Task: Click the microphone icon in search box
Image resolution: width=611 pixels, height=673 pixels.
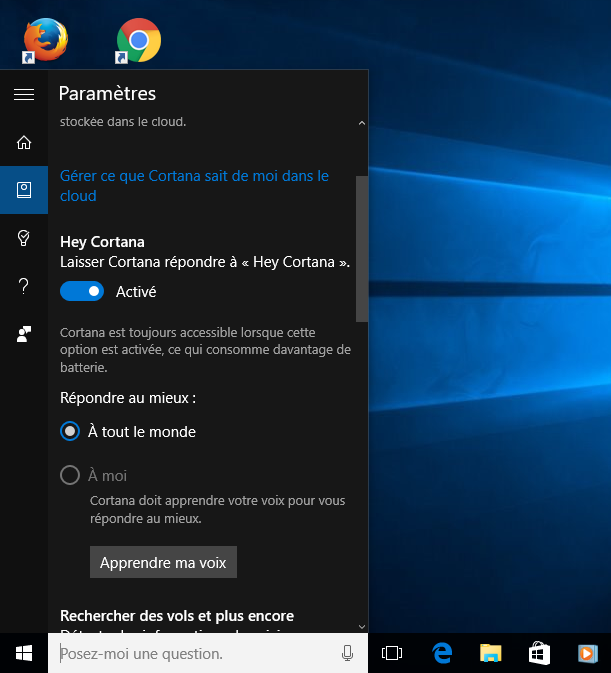Action: 348,653
